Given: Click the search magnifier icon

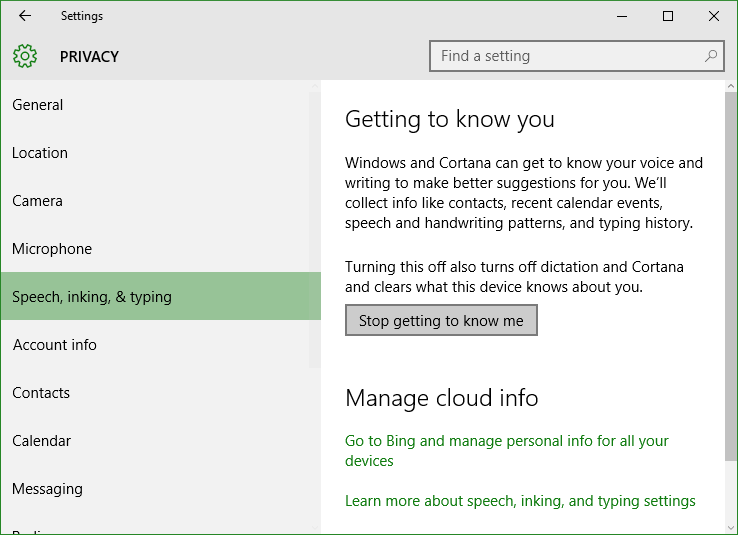Looking at the screenshot, I should [711, 56].
